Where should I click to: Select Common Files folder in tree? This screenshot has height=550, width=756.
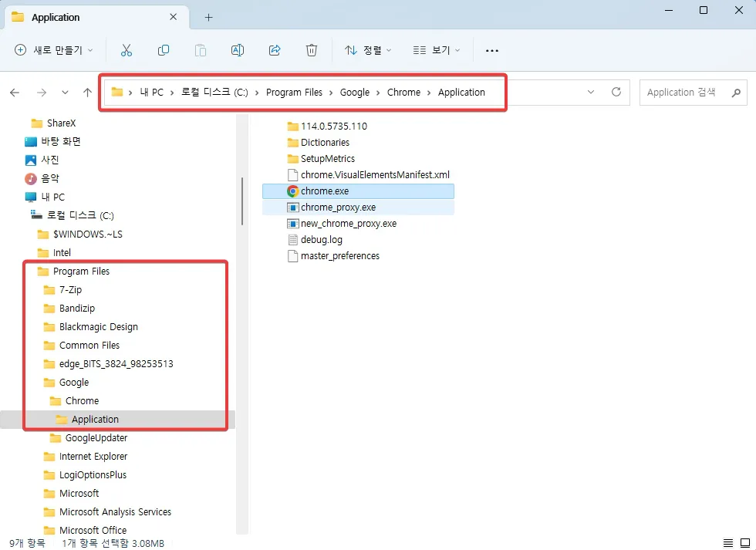pos(89,346)
